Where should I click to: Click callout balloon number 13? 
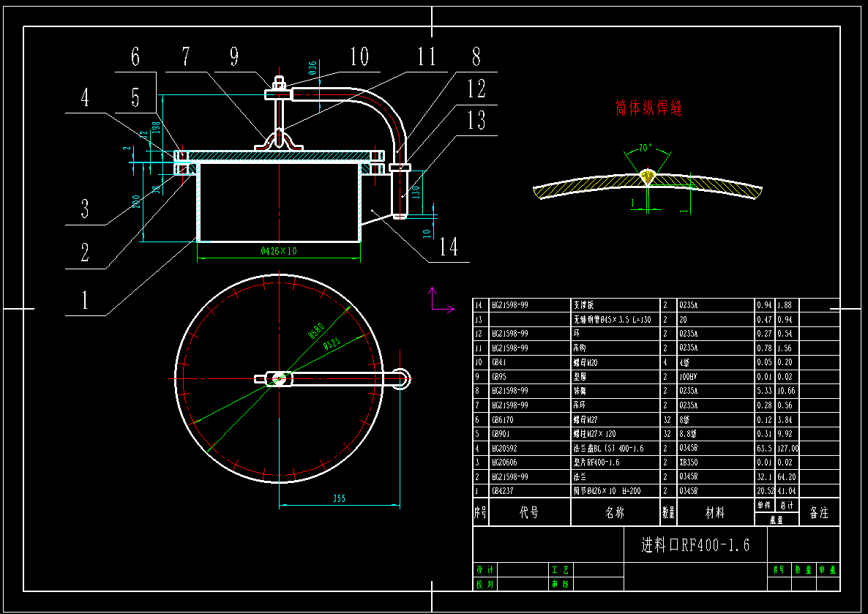coord(476,120)
